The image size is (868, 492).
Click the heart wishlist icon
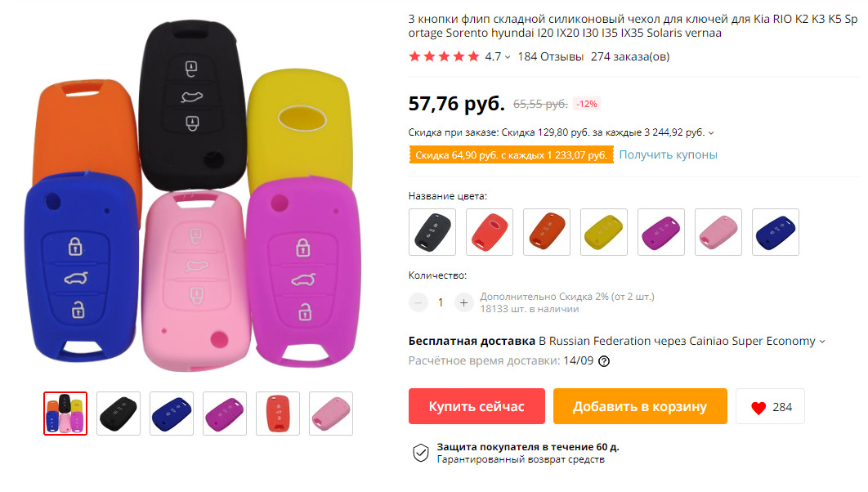(x=758, y=407)
